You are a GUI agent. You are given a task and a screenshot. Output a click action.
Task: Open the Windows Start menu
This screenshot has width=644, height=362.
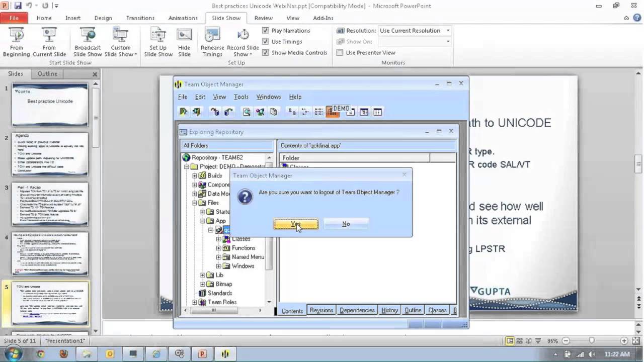[13, 354]
